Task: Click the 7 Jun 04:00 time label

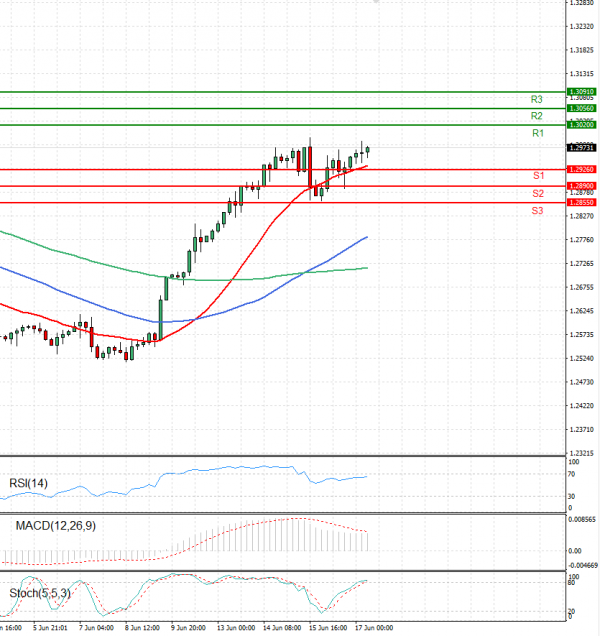Action: click(96, 628)
